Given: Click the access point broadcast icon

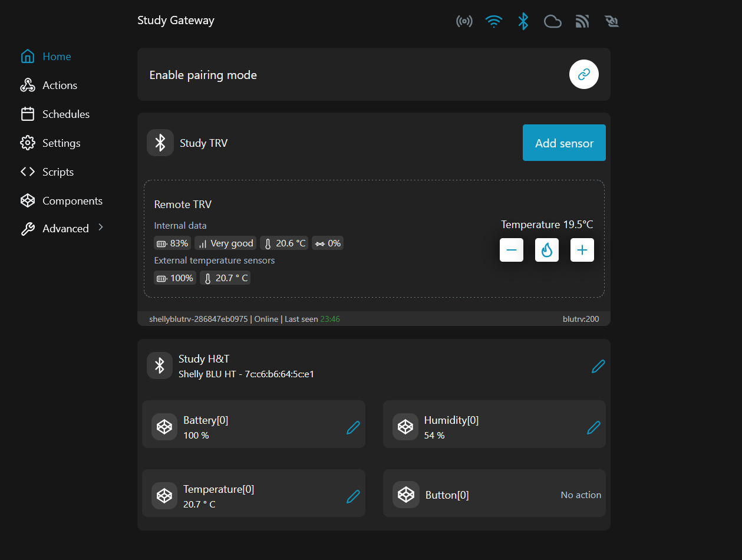Looking at the screenshot, I should pos(464,22).
